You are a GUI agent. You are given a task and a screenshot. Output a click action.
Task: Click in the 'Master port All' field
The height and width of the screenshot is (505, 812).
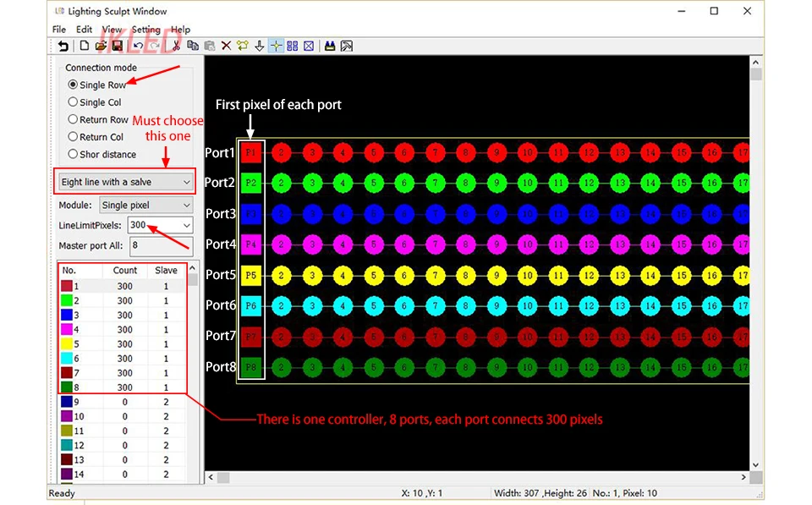pyautogui.click(x=161, y=245)
